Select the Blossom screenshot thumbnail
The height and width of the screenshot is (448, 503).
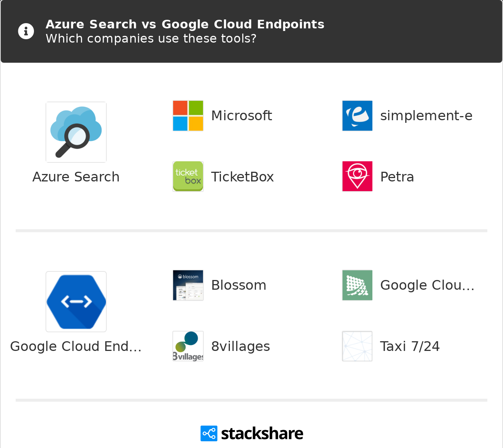coord(188,285)
